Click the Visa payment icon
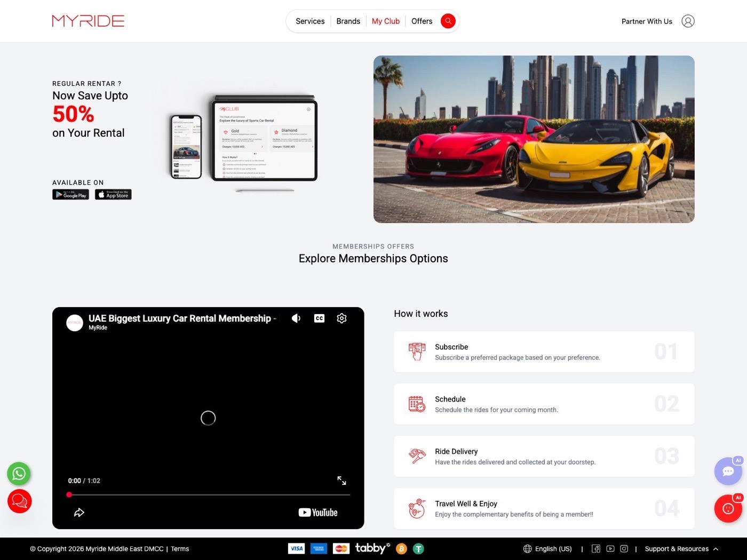Image resolution: width=747 pixels, height=560 pixels. (x=296, y=548)
